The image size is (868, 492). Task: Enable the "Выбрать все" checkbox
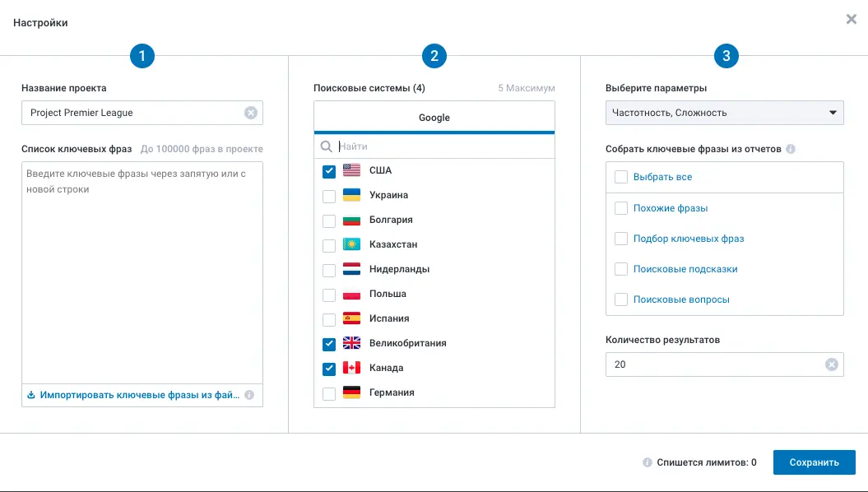[621, 177]
